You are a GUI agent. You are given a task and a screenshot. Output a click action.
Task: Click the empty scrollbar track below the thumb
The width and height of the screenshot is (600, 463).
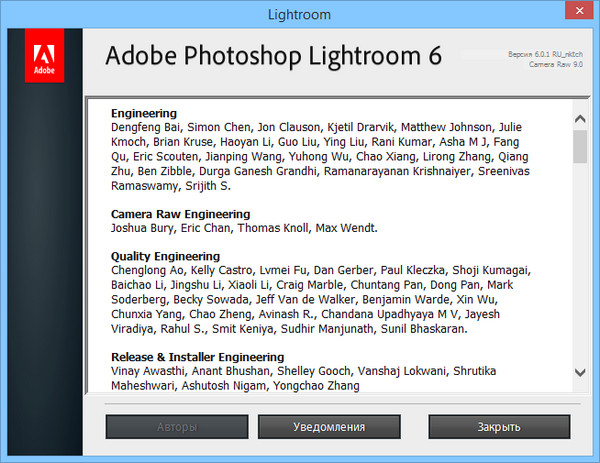point(579,270)
